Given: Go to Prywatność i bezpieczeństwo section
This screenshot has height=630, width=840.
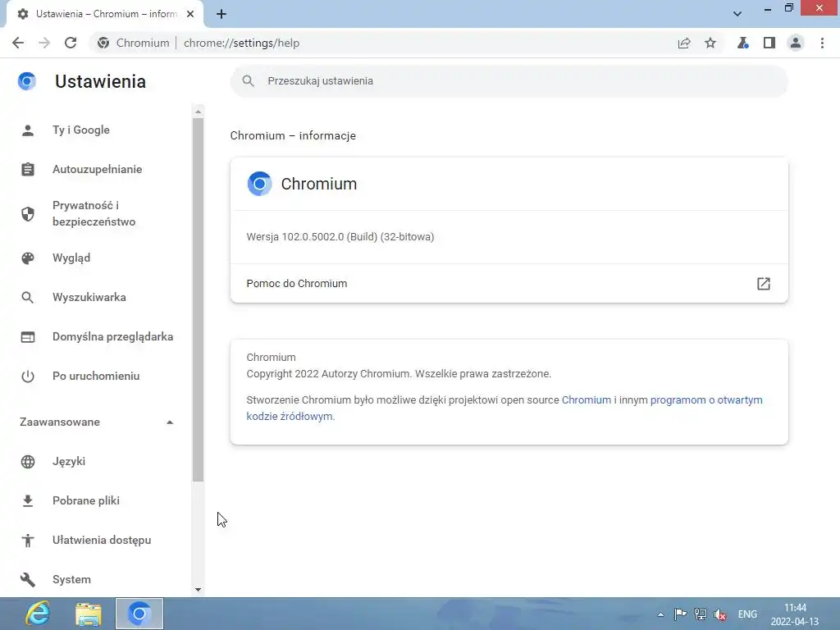Looking at the screenshot, I should coord(94,213).
